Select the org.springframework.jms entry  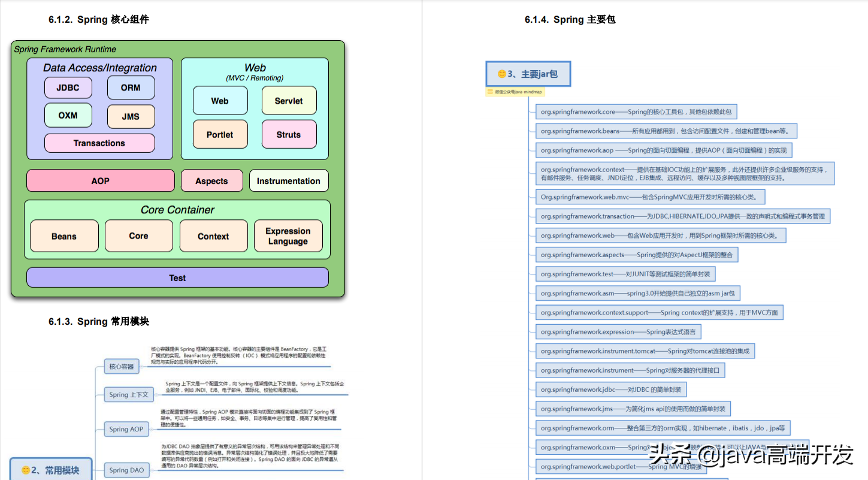click(633, 409)
